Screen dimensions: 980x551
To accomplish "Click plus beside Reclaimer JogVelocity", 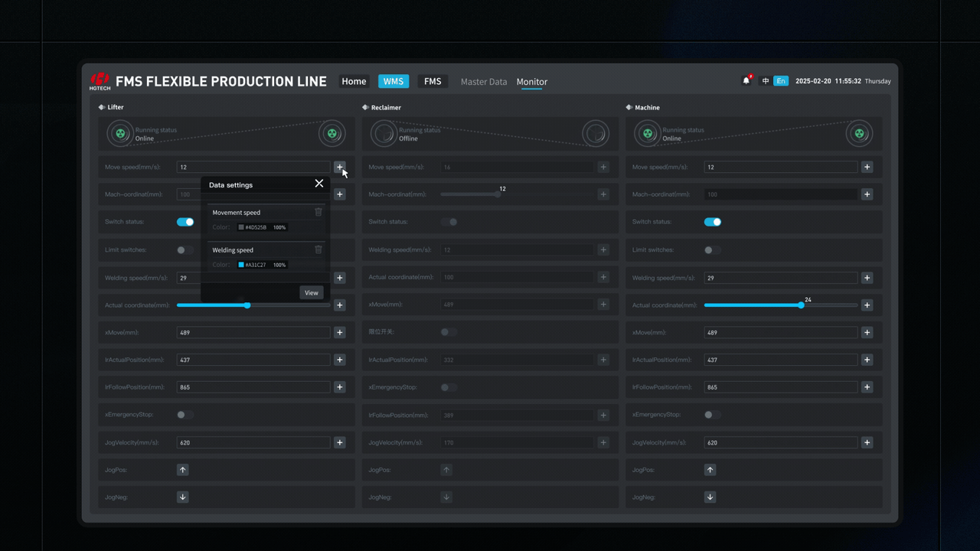I will [x=603, y=442].
